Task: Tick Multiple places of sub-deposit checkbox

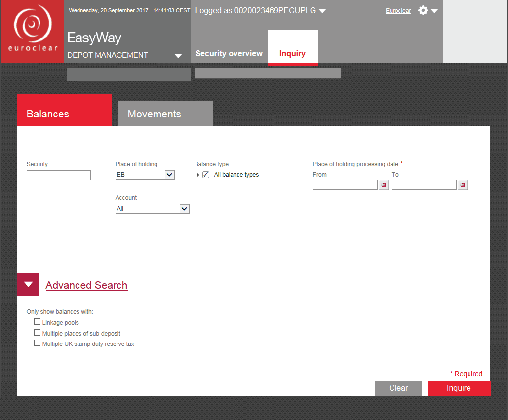Action: [37, 333]
